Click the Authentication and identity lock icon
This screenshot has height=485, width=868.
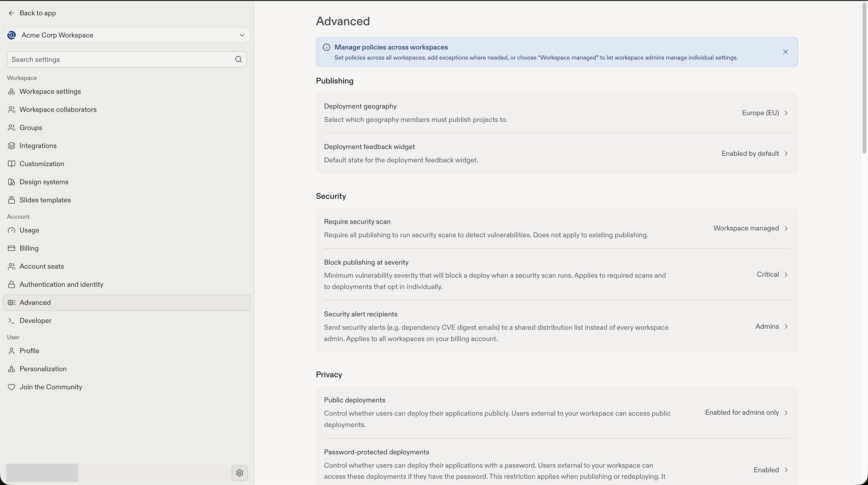point(12,284)
